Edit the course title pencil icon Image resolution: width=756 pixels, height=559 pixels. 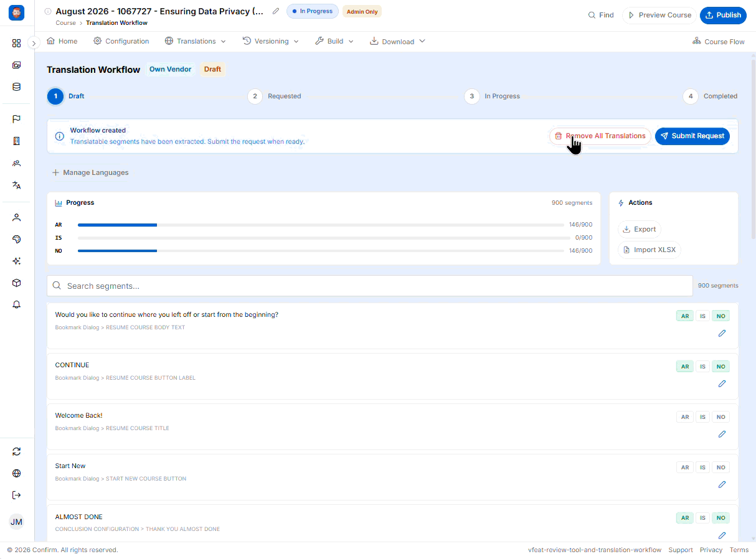pyautogui.click(x=276, y=11)
